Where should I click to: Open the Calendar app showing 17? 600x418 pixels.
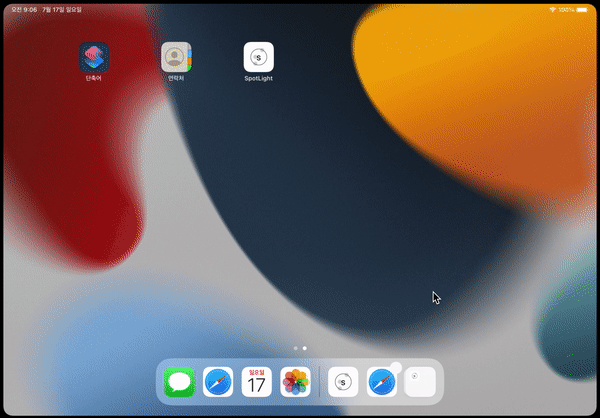[257, 382]
